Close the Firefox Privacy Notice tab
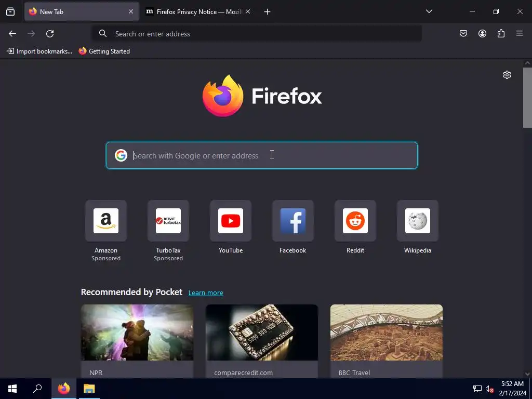Screen dimensions: 532x399 pos(248,11)
